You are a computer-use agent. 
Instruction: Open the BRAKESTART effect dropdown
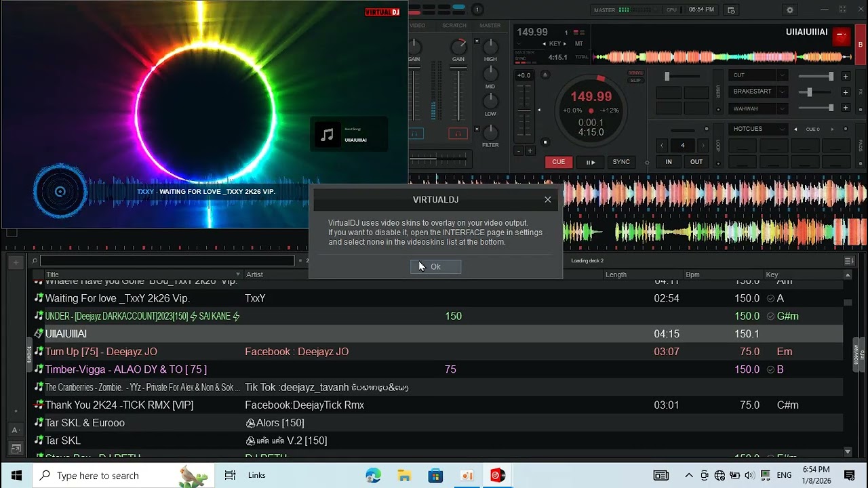coord(757,91)
